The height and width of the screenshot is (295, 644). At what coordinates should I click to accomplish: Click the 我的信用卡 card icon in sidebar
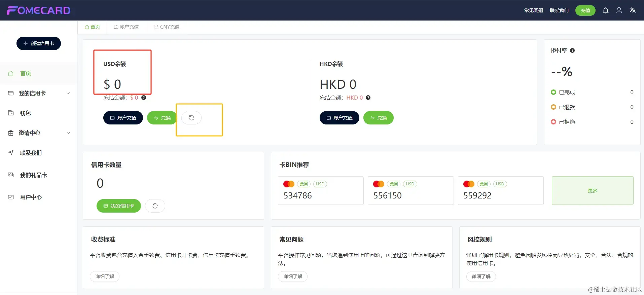point(11,93)
